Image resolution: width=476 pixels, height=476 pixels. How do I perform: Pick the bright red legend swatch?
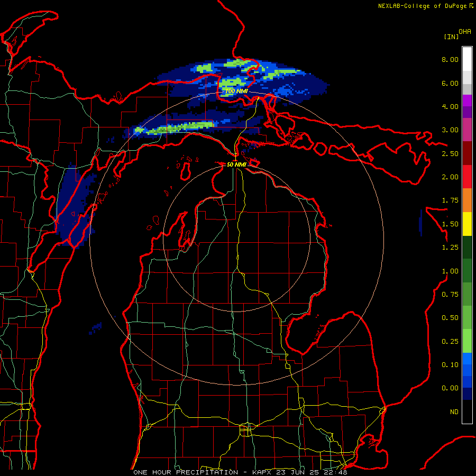click(467, 177)
